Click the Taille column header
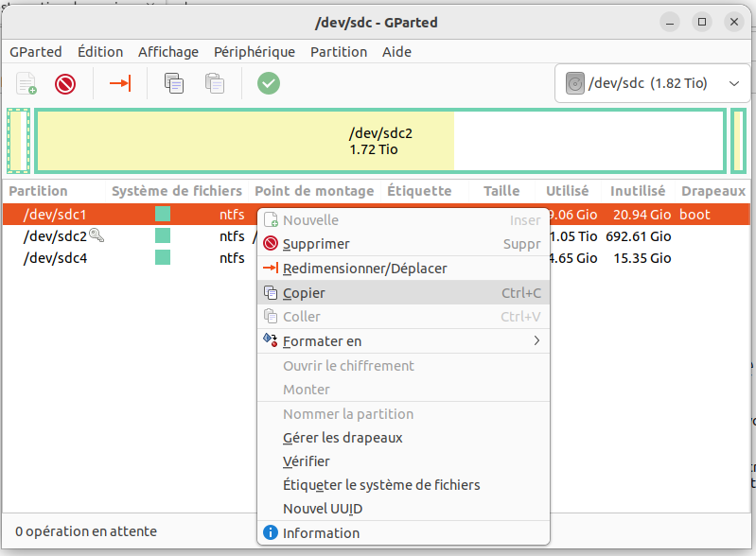This screenshot has width=756, height=556. click(x=501, y=191)
